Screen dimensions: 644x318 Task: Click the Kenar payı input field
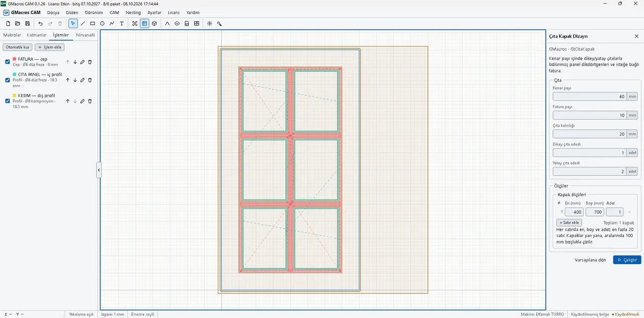coord(589,96)
